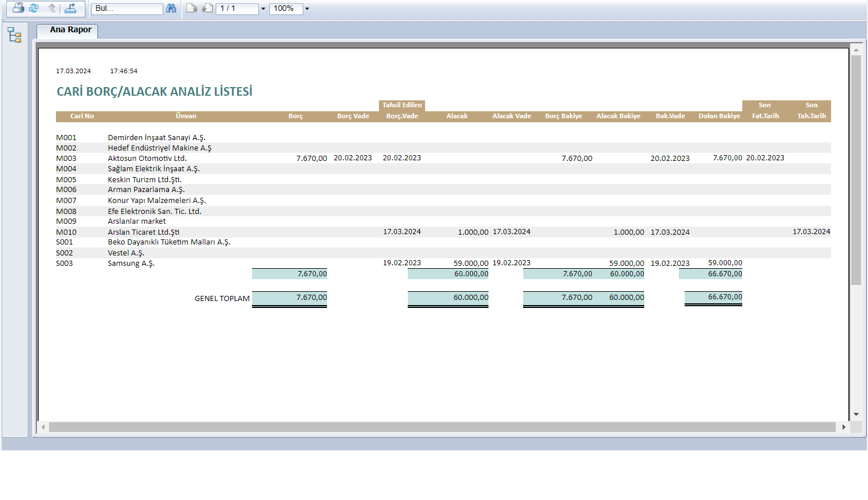Click the horizontal scrollbar left arrow
The image size is (868, 500).
(x=43, y=427)
